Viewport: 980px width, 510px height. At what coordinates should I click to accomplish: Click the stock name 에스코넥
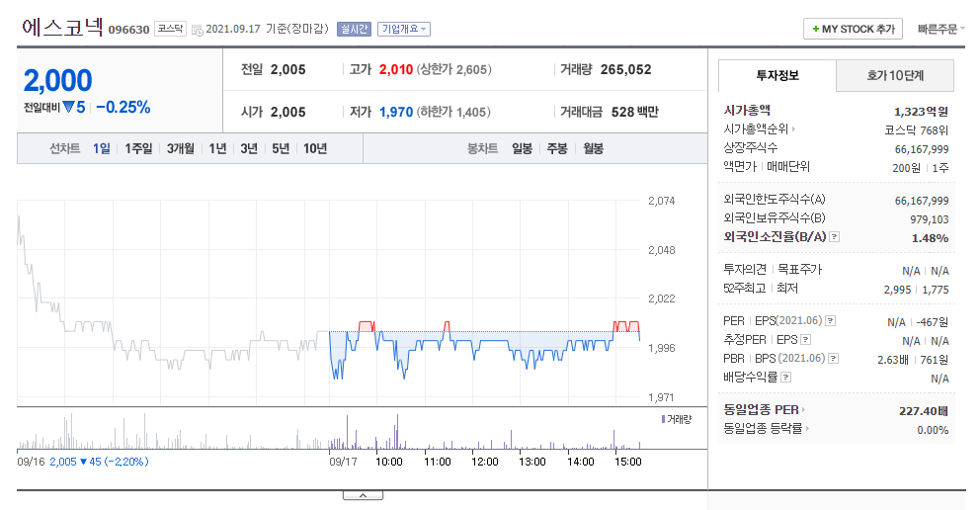(62, 27)
